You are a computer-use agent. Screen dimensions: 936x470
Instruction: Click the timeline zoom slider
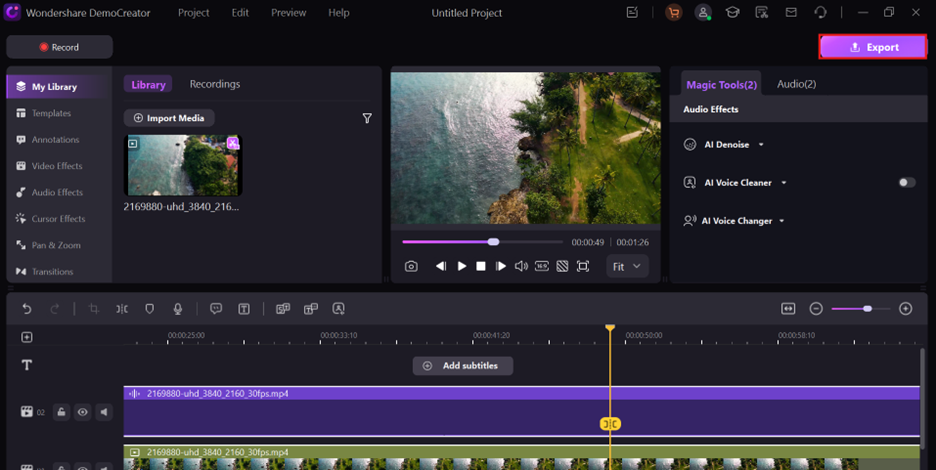pyautogui.click(x=861, y=309)
